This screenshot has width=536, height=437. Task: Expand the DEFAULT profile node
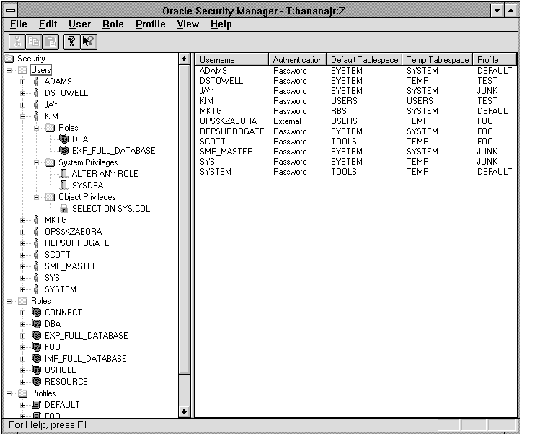tap(23, 405)
